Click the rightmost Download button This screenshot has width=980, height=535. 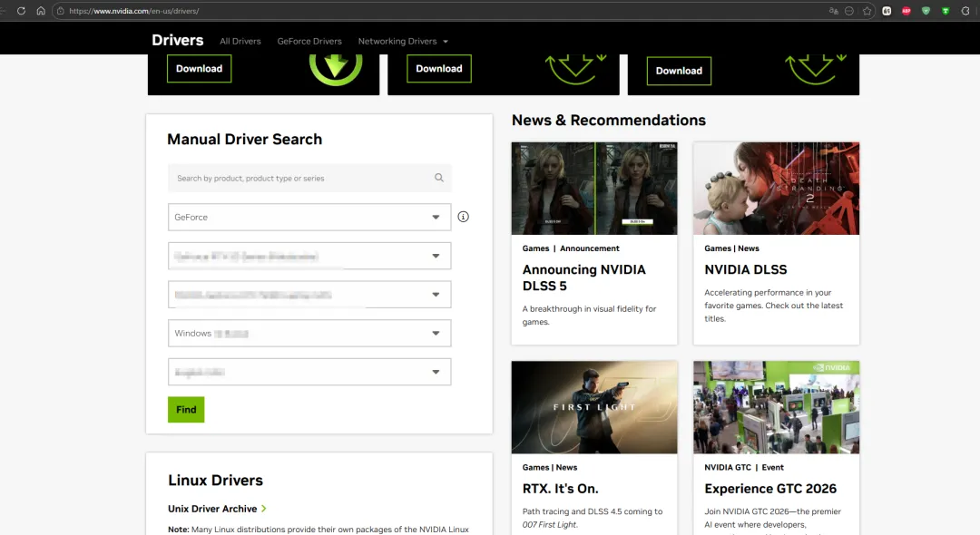[679, 71]
